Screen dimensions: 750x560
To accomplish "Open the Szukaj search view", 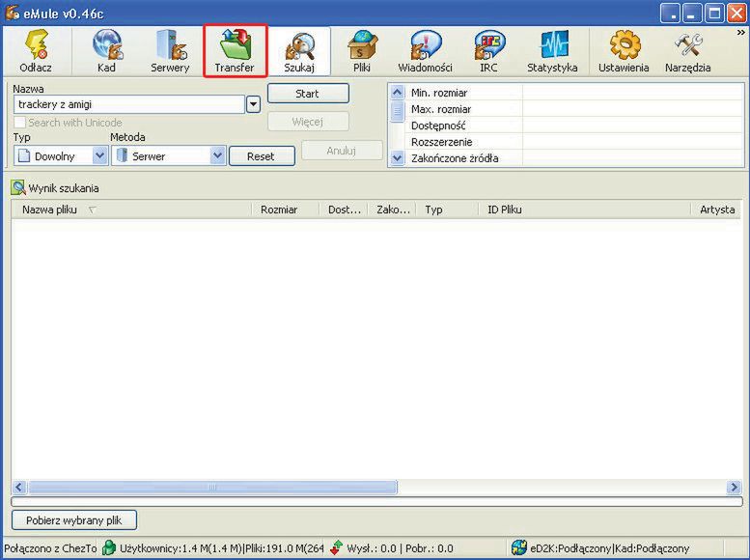I will click(299, 51).
